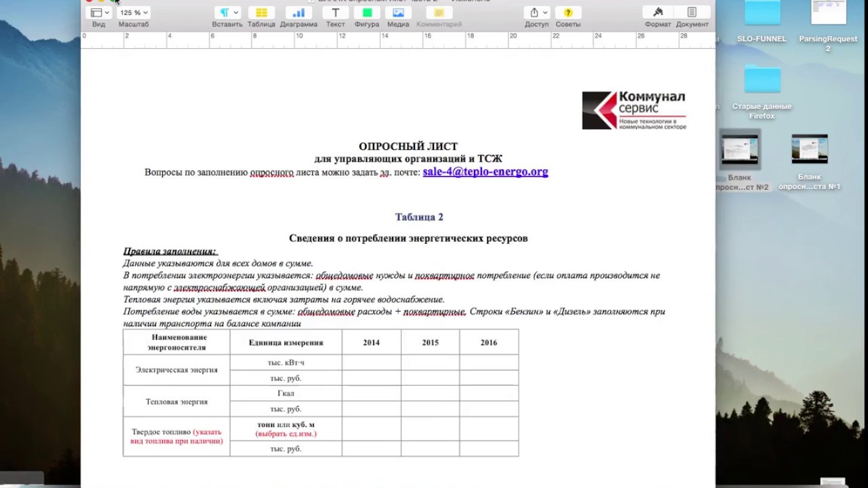Open the sale-4@teplo-energo.org email link

coord(486,172)
